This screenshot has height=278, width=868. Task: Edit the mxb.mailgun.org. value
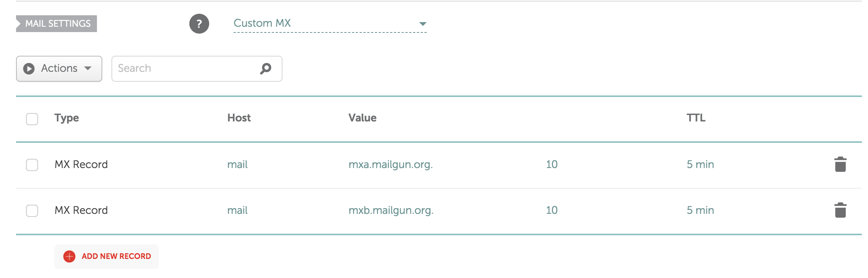[x=391, y=210]
